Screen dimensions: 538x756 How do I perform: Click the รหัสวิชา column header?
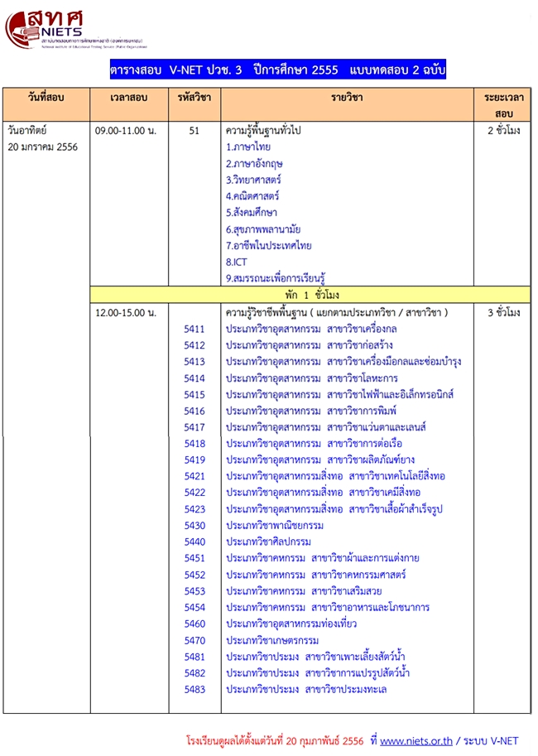pyautogui.click(x=195, y=98)
